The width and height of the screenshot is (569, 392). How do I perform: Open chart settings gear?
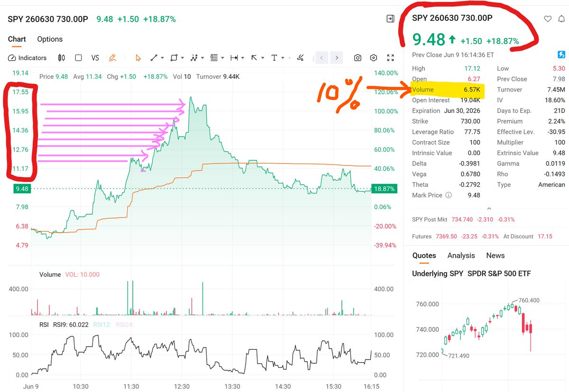tap(374, 58)
